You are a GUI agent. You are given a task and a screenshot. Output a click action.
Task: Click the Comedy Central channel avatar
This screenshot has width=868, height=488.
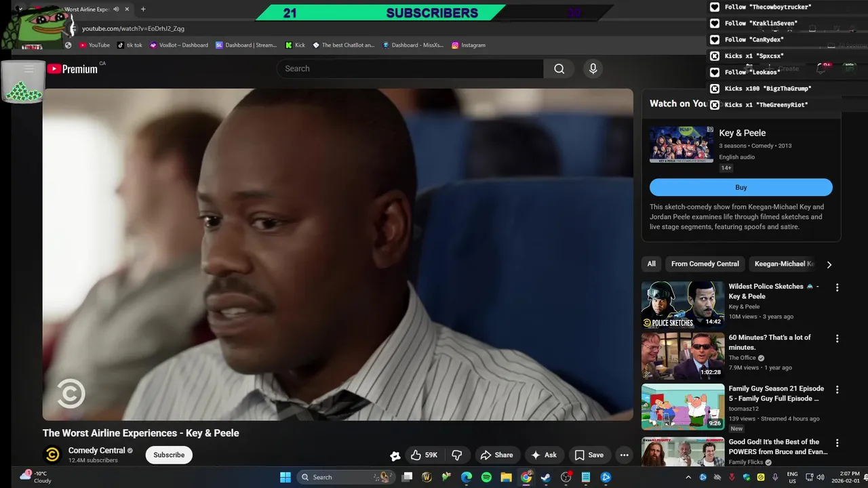click(x=52, y=455)
